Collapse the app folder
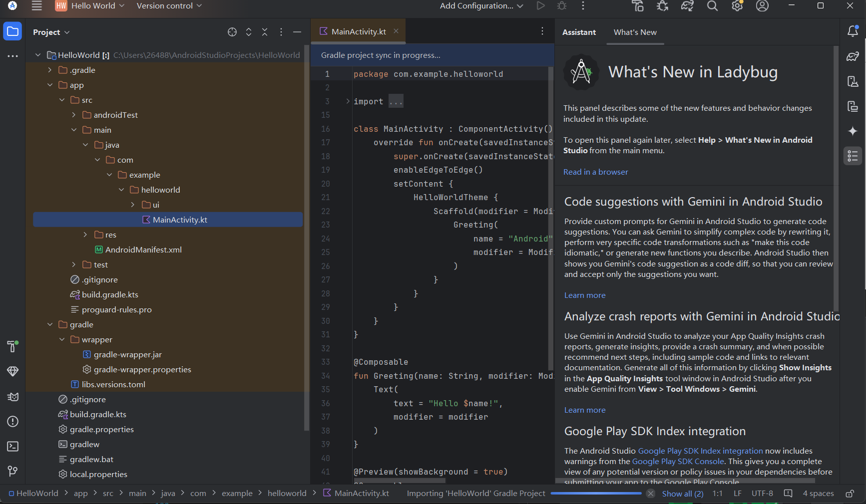The height and width of the screenshot is (504, 866). [50, 85]
